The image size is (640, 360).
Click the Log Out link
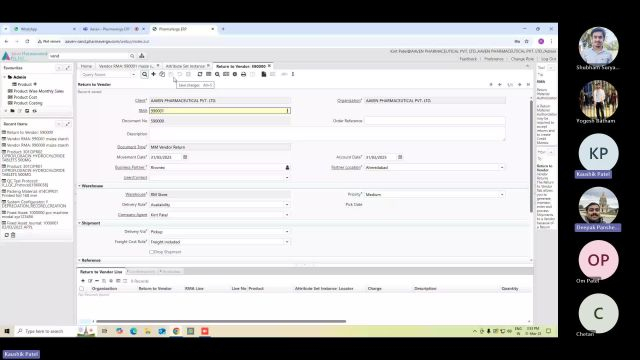coord(548,59)
